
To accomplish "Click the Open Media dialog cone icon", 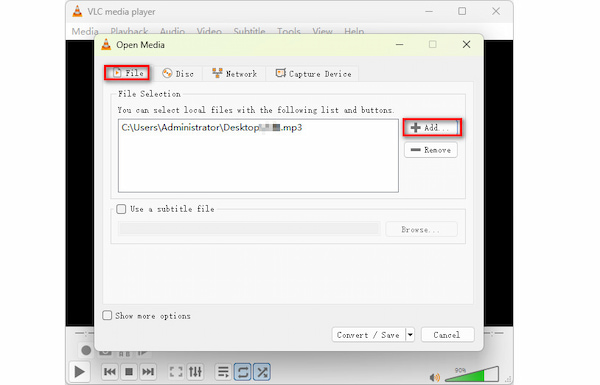I will click(106, 44).
